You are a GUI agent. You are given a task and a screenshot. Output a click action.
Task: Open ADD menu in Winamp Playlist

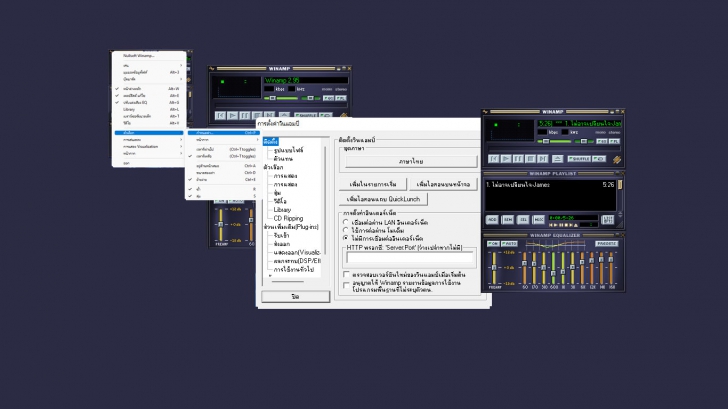click(492, 220)
